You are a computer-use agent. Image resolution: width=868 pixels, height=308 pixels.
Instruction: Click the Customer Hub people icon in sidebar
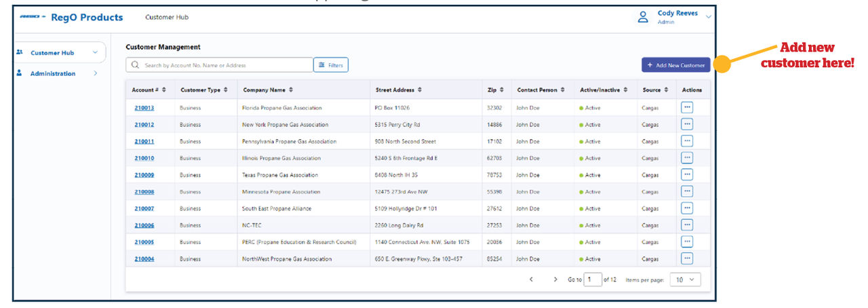[x=20, y=52]
